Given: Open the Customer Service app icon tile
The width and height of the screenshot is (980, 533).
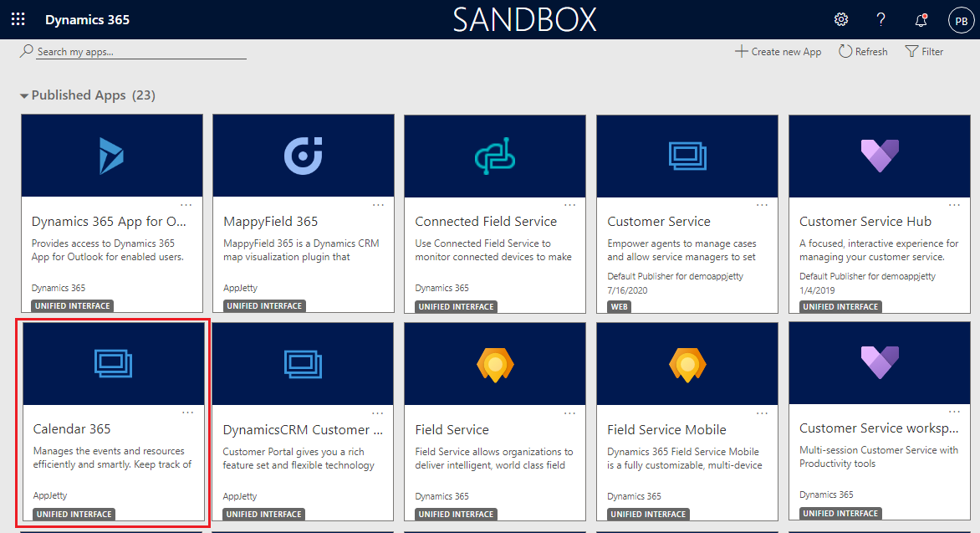Looking at the screenshot, I should tap(687, 156).
